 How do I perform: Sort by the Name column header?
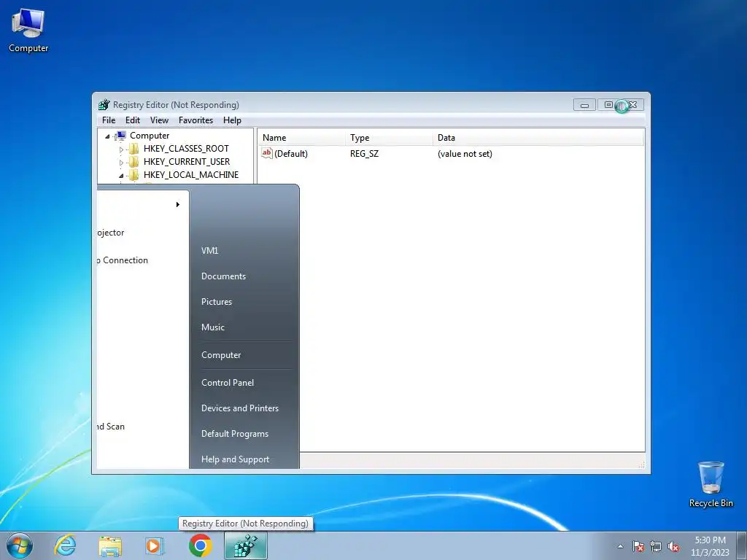tap(302, 138)
